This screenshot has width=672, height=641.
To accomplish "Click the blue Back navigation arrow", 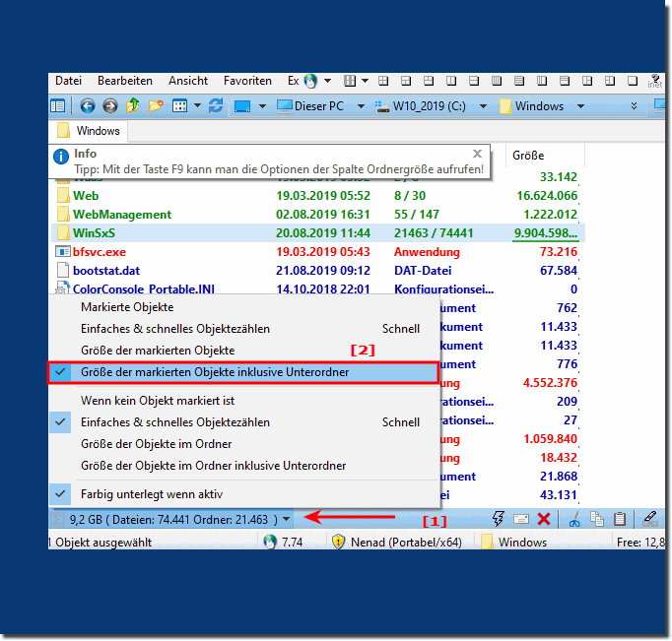I will click(x=88, y=105).
